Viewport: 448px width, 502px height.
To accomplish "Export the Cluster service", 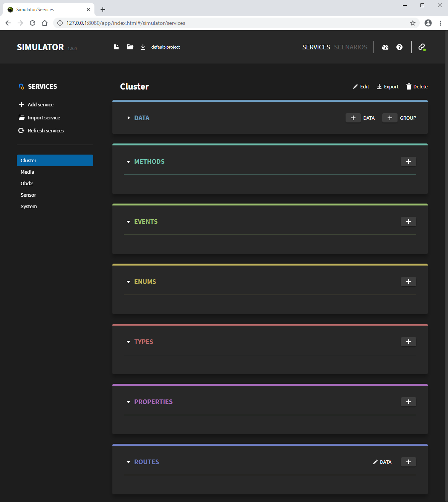I will (388, 87).
